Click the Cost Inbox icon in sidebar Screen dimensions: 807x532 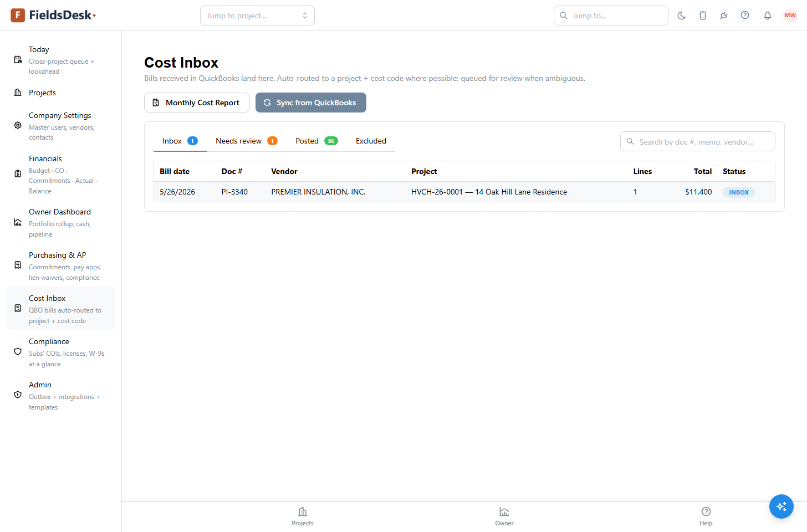click(18, 309)
